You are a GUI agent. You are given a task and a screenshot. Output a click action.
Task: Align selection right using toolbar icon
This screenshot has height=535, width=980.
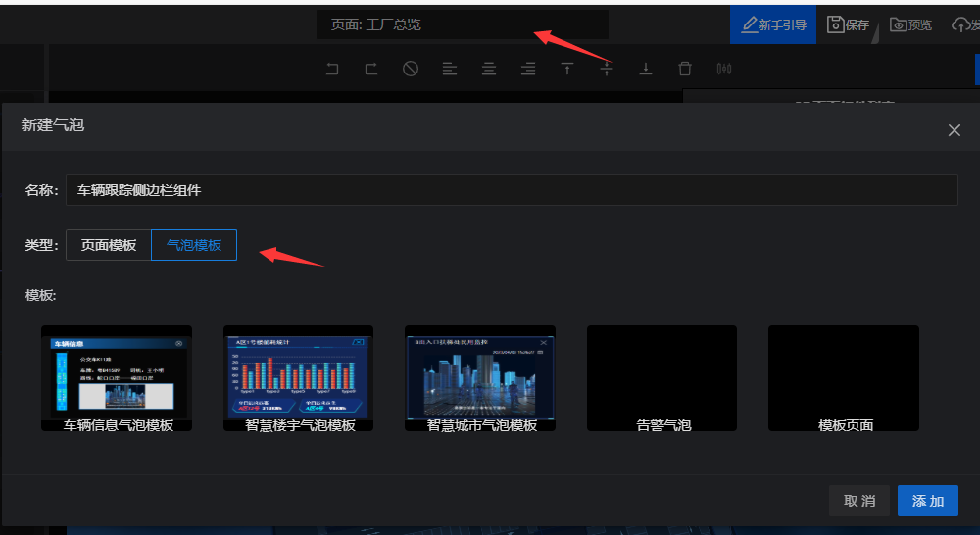(528, 69)
